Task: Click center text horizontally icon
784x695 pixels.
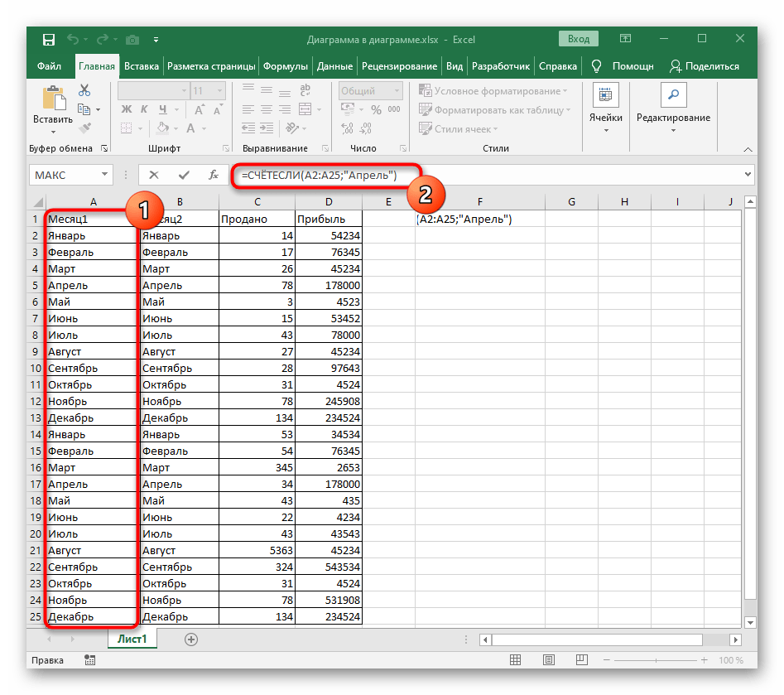Action: coord(267,109)
